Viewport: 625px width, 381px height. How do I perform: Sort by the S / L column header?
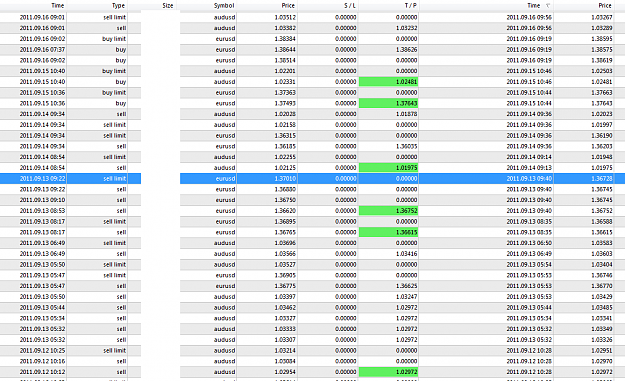tap(350, 6)
